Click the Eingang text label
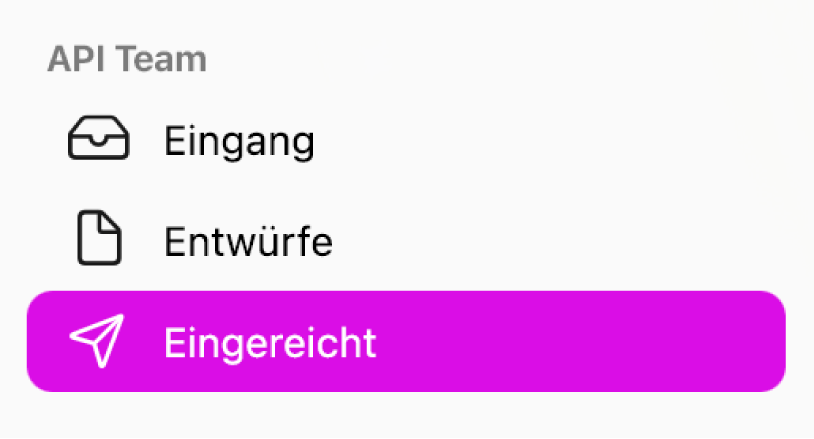This screenshot has width=814, height=439. pyautogui.click(x=239, y=142)
